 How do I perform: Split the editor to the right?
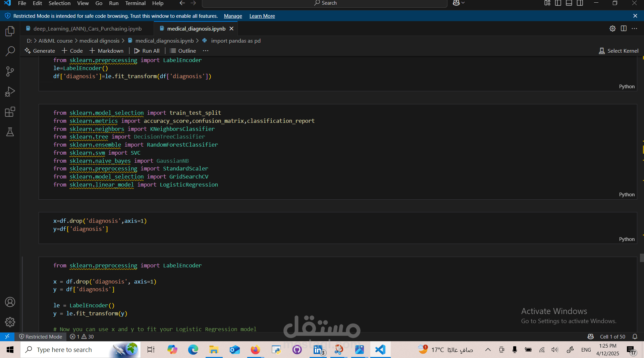pos(624,29)
